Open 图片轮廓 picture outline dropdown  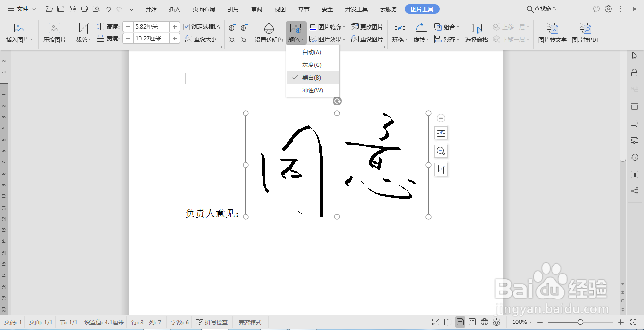pyautogui.click(x=327, y=27)
